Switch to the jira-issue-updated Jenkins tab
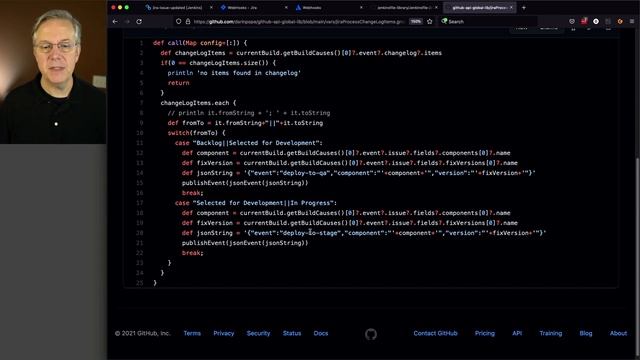 [x=179, y=7]
